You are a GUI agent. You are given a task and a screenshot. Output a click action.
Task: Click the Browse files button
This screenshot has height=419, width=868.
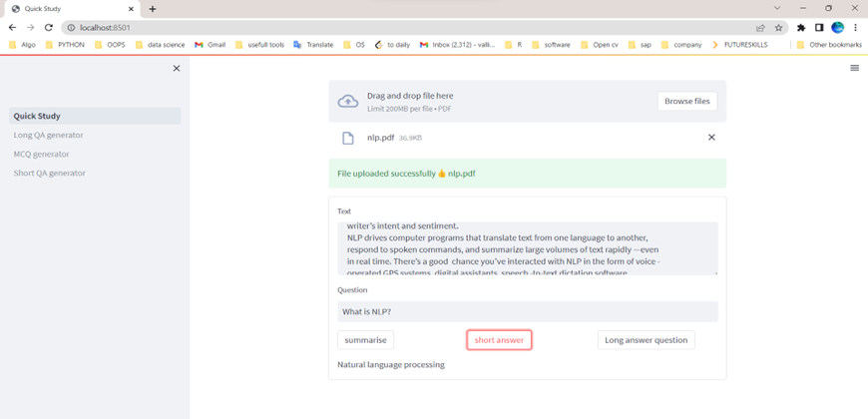tap(687, 102)
